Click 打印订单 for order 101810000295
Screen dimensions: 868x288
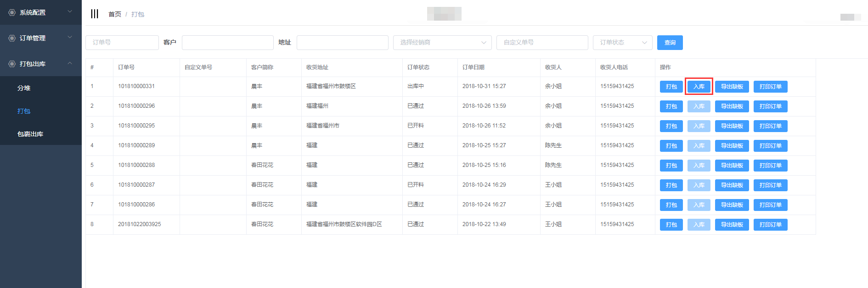coord(771,126)
